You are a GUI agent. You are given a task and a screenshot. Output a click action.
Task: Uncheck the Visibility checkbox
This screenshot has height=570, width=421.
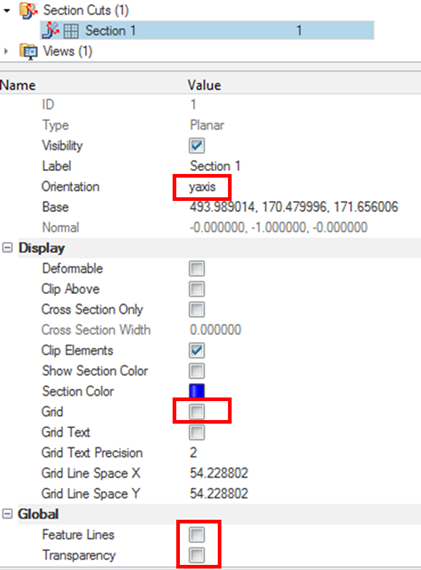pyautogui.click(x=197, y=146)
